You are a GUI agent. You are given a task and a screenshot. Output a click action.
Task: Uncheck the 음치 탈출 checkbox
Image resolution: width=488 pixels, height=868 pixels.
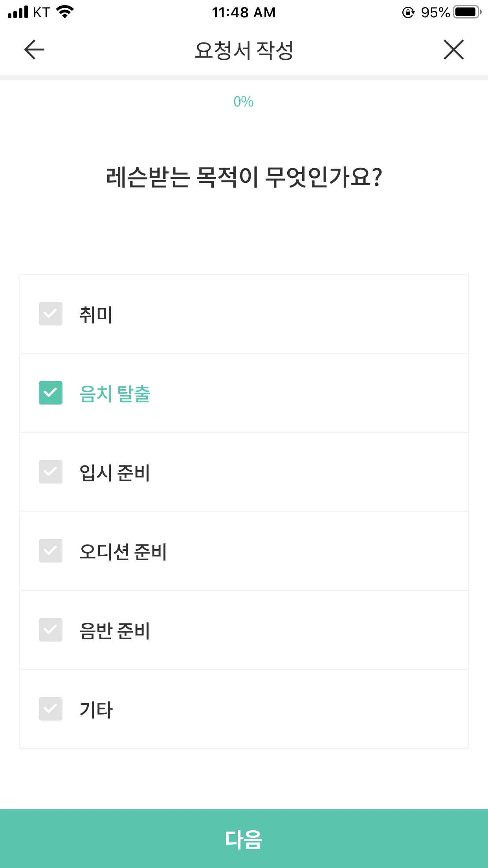pyautogui.click(x=51, y=393)
